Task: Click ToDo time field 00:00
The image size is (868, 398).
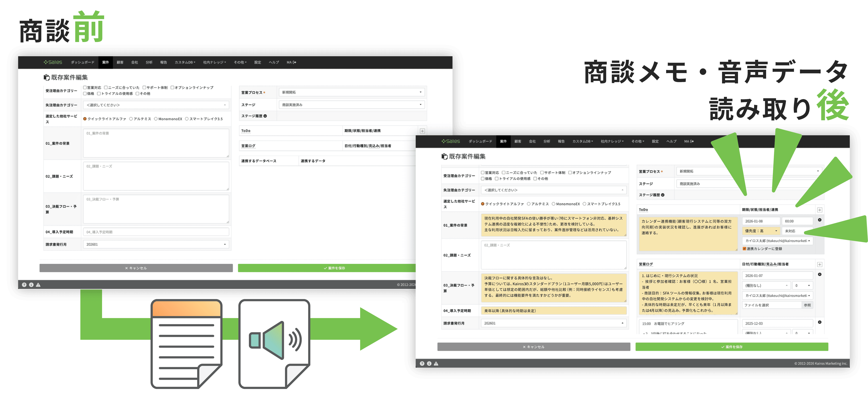Action: tap(797, 221)
